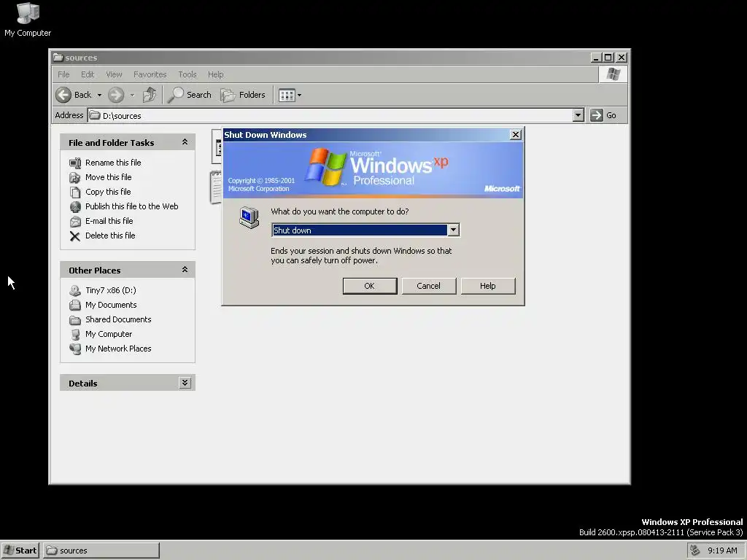Screen dimensions: 747x560
Task: Click the folder icon in address bar
Action: click(95, 115)
